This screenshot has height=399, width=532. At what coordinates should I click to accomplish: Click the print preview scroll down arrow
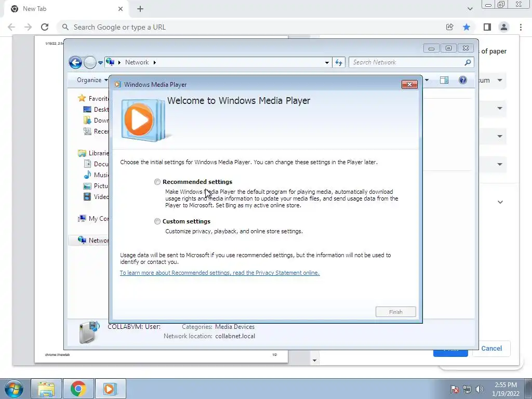coord(314,361)
